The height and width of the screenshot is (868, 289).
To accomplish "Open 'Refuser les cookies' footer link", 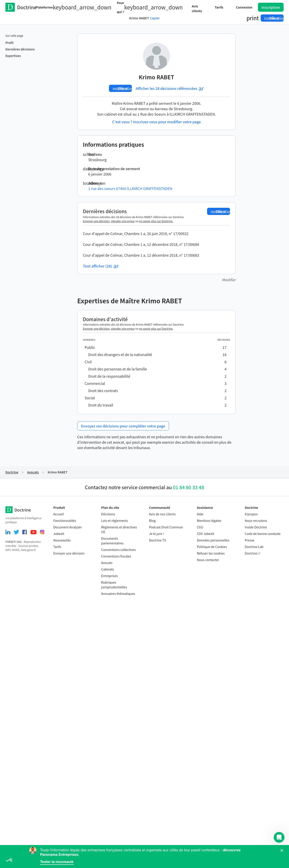I will tap(211, 553).
